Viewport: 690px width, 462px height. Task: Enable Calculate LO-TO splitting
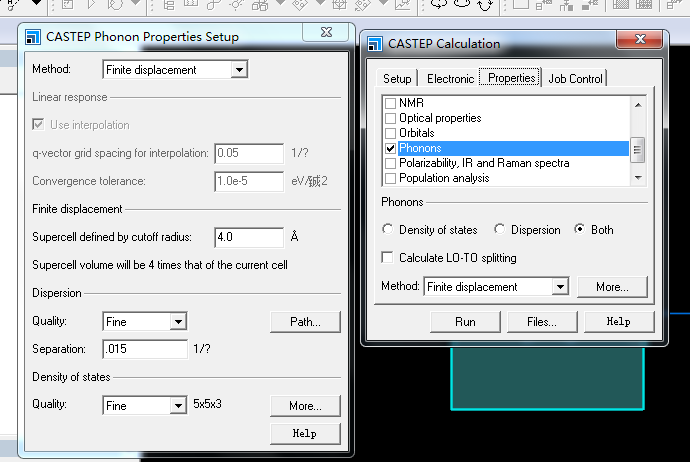click(387, 257)
